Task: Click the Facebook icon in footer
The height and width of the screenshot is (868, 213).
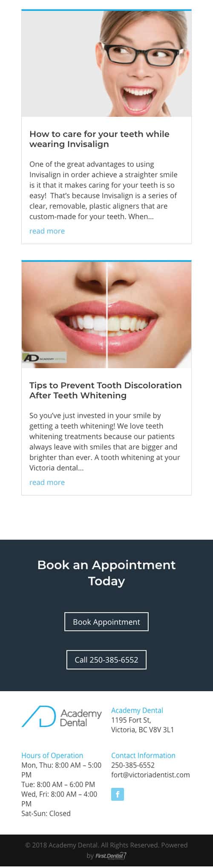Action: tap(118, 794)
